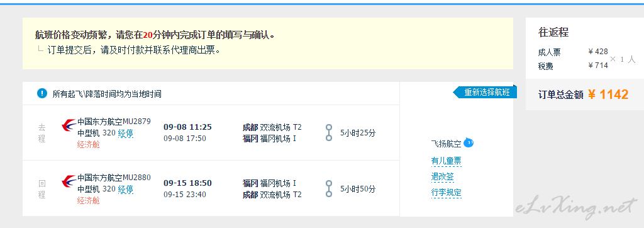Open the 行李规定 baggage rules link
644x228 pixels.
tap(447, 193)
